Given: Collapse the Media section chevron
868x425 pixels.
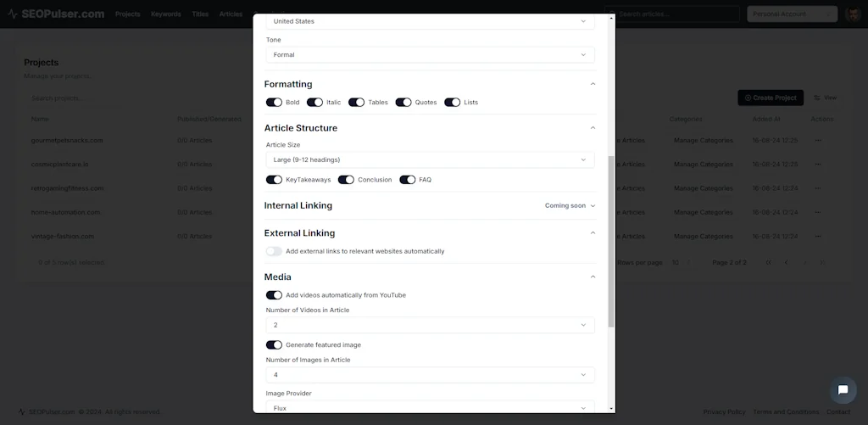Looking at the screenshot, I should coord(593,277).
